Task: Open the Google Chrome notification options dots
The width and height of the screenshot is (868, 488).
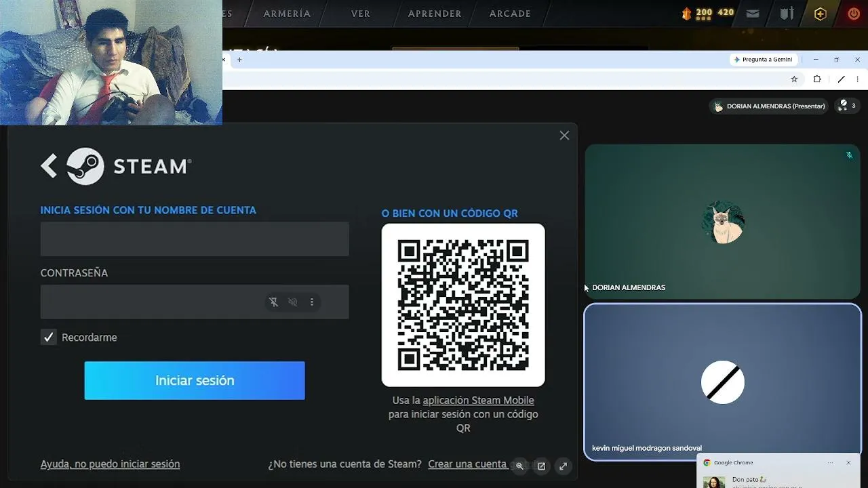Action: coord(830,463)
